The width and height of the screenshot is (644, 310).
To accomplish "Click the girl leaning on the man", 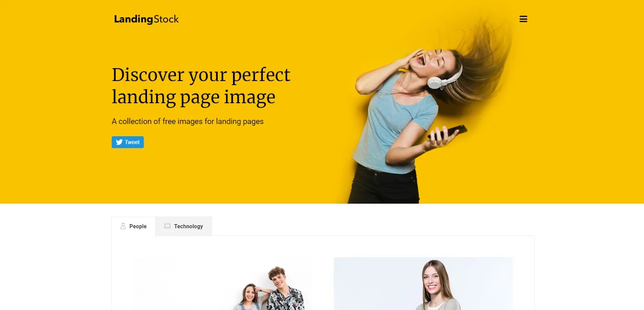I will point(250,298).
